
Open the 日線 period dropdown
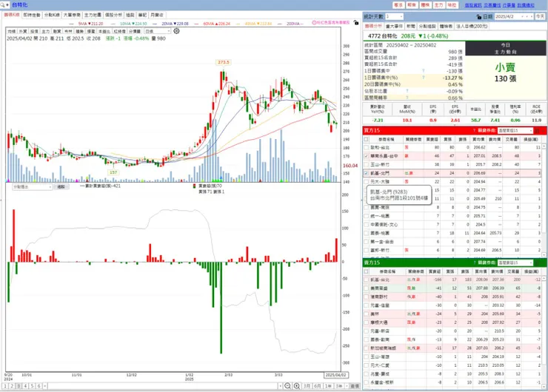point(157,31)
